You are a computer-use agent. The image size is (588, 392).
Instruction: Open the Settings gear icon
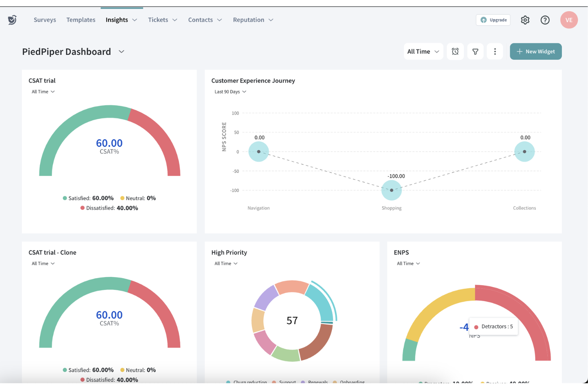tap(525, 19)
